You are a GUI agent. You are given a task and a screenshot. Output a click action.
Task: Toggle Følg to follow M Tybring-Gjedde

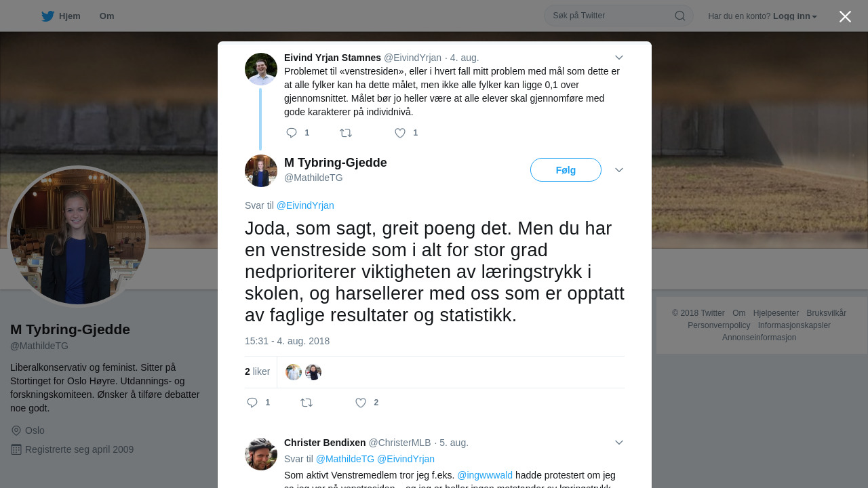tap(566, 170)
